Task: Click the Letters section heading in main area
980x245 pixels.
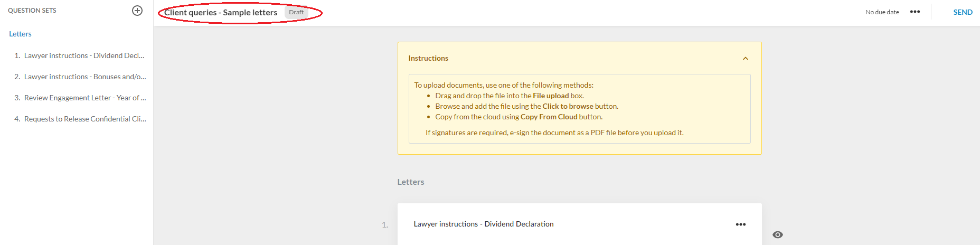Action: pyautogui.click(x=411, y=182)
